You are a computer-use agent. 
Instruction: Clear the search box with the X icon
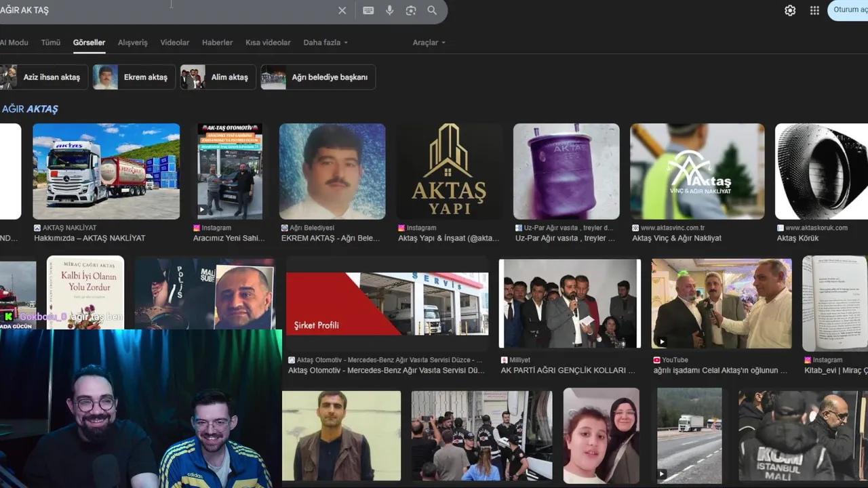[x=342, y=10]
